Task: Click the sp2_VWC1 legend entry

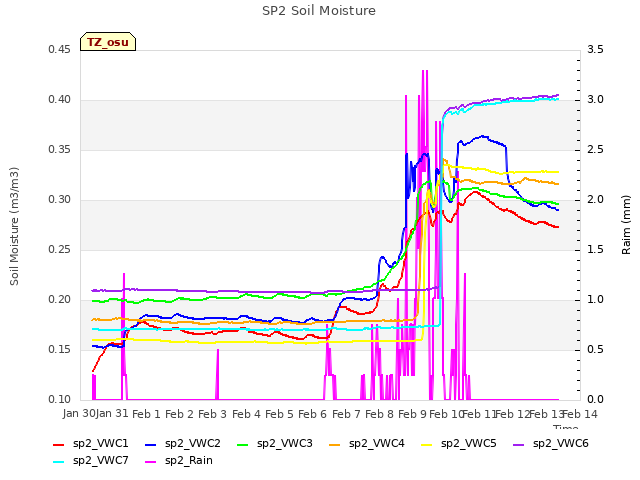Action: click(x=91, y=444)
